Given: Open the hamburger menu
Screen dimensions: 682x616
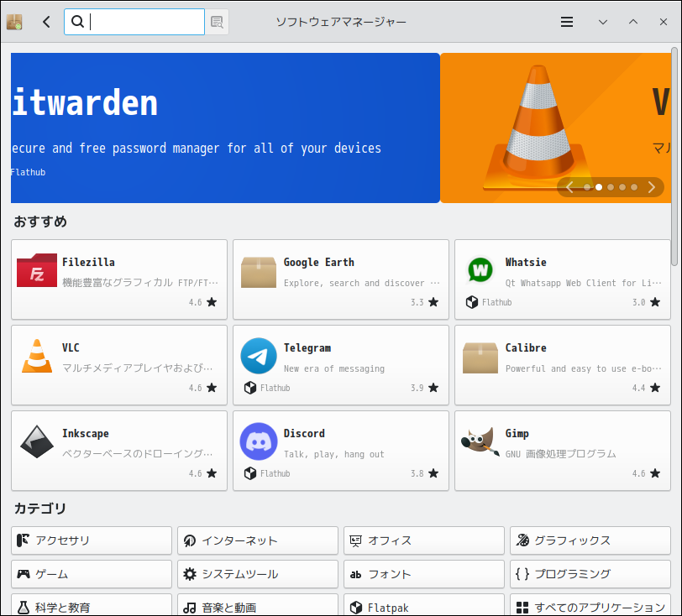Looking at the screenshot, I should click(566, 22).
